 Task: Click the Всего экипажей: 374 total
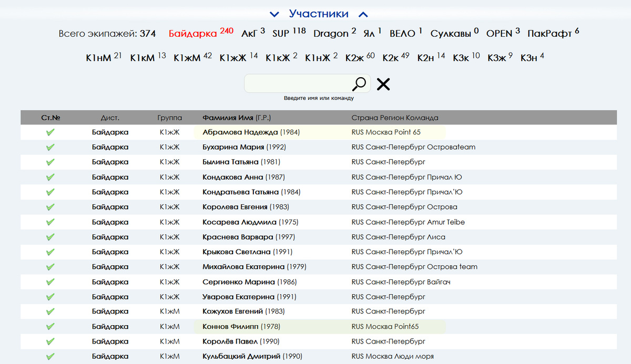(x=107, y=34)
